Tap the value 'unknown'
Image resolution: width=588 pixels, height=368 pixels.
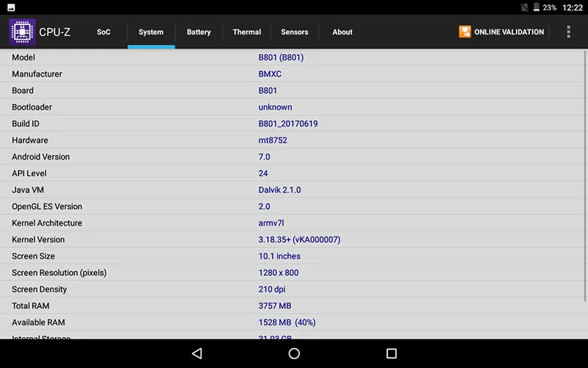pos(275,107)
